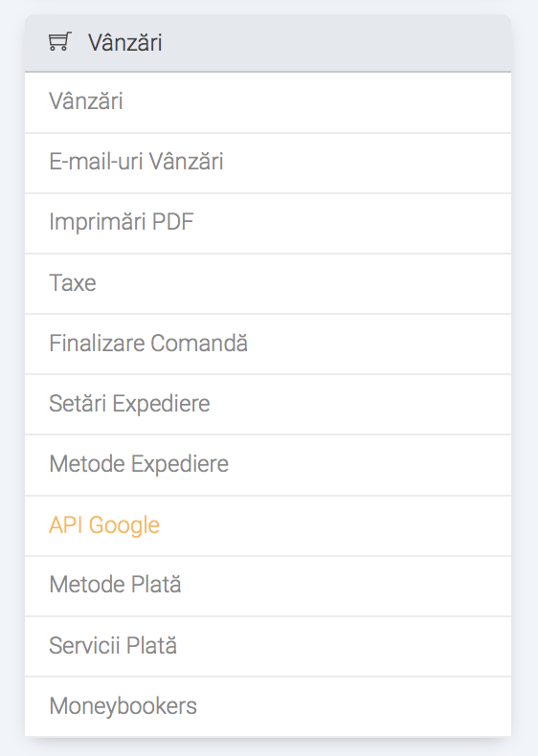Image resolution: width=538 pixels, height=756 pixels.
Task: Open the Moneybookers settings
Action: click(x=268, y=706)
